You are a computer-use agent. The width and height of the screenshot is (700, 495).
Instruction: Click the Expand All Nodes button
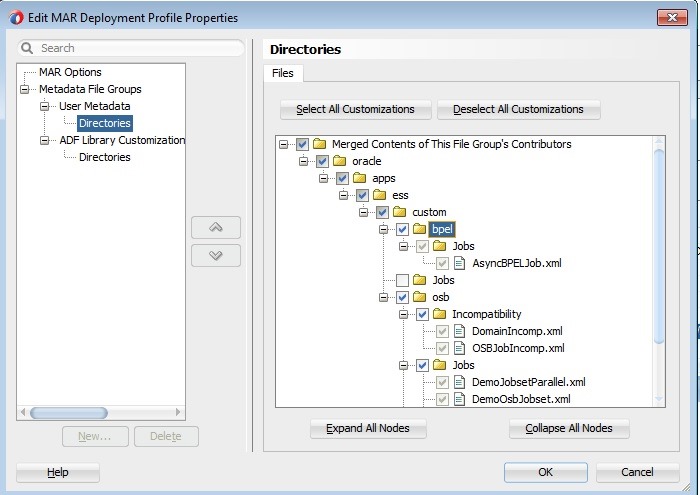coord(367,428)
